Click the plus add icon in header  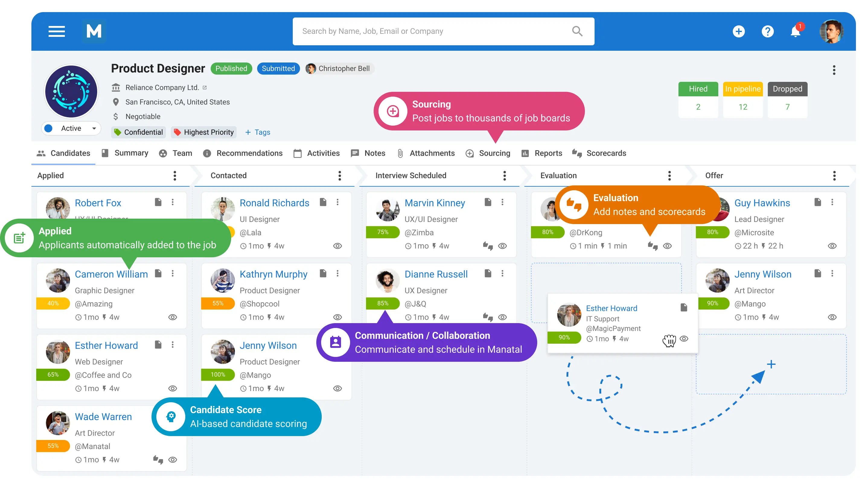pos(738,31)
